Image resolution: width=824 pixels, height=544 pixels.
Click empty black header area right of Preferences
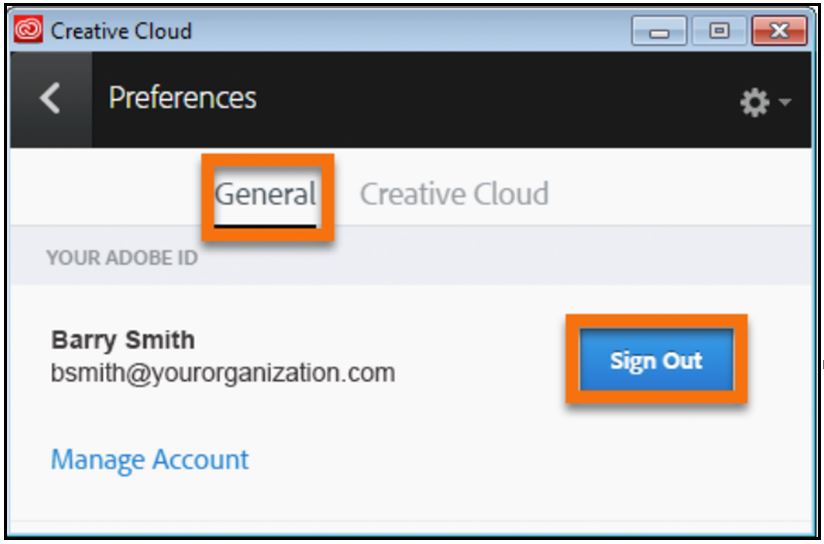click(x=480, y=98)
